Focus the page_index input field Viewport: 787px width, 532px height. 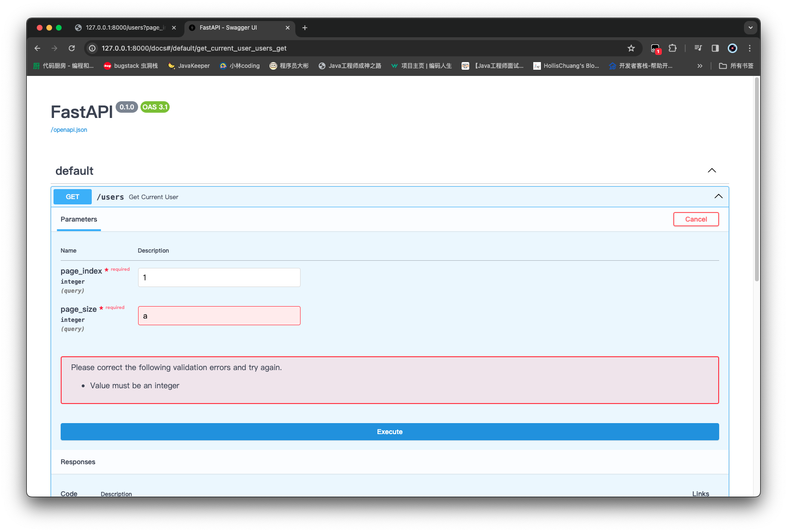click(x=219, y=277)
